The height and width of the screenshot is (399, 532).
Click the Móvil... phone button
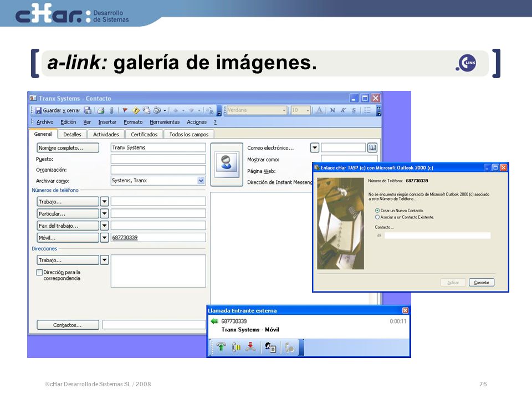click(x=68, y=238)
